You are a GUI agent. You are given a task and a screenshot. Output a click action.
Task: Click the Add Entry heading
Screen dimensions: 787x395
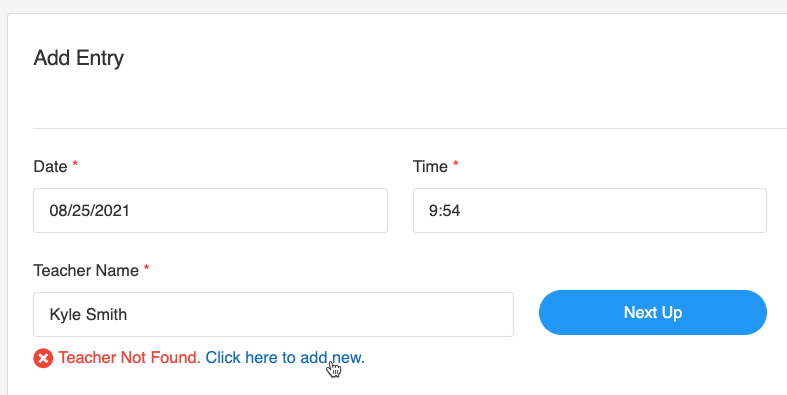(x=79, y=58)
